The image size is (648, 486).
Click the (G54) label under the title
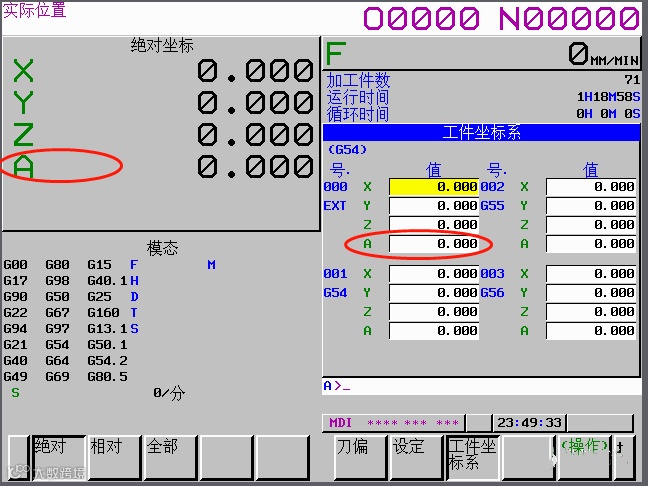tap(347, 150)
